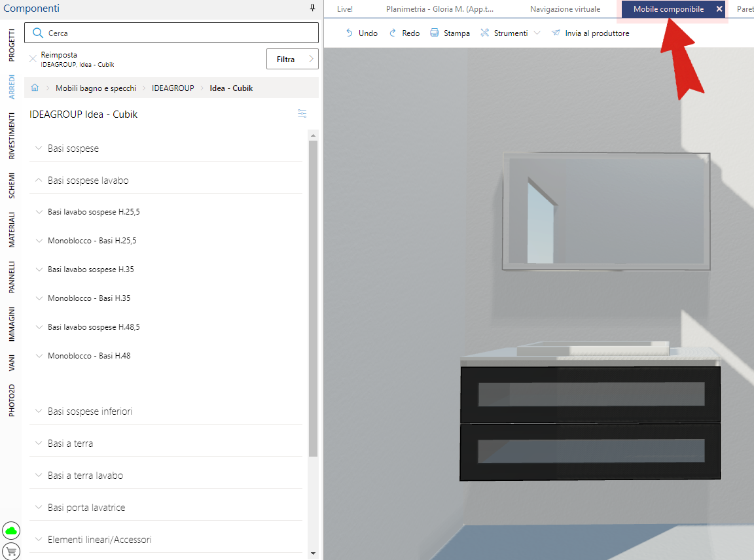Expand Basi sospese category
The height and width of the screenshot is (560, 754).
pos(39,148)
